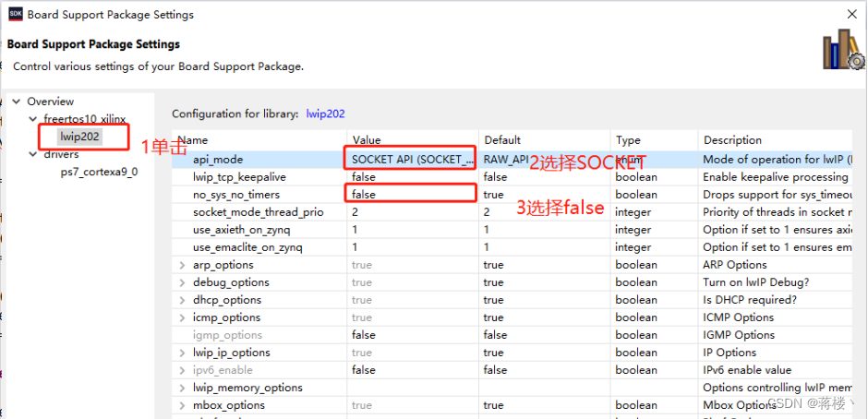Open the no_sys_no_timers value cell
868x419 pixels.
coord(413,195)
